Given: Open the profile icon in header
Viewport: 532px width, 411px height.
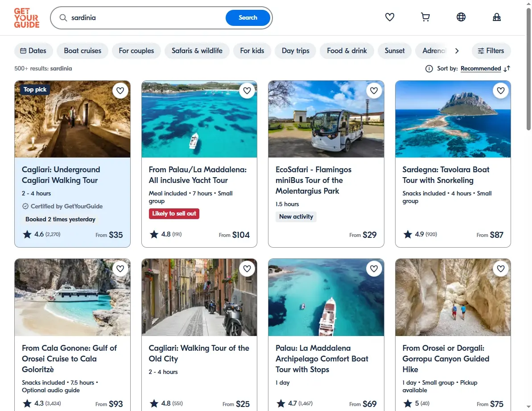Looking at the screenshot, I should (497, 17).
